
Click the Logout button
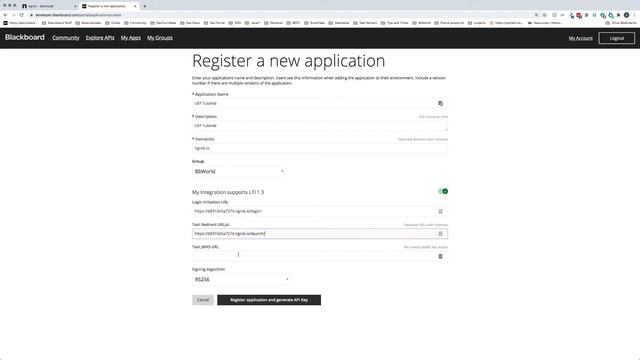point(616,38)
